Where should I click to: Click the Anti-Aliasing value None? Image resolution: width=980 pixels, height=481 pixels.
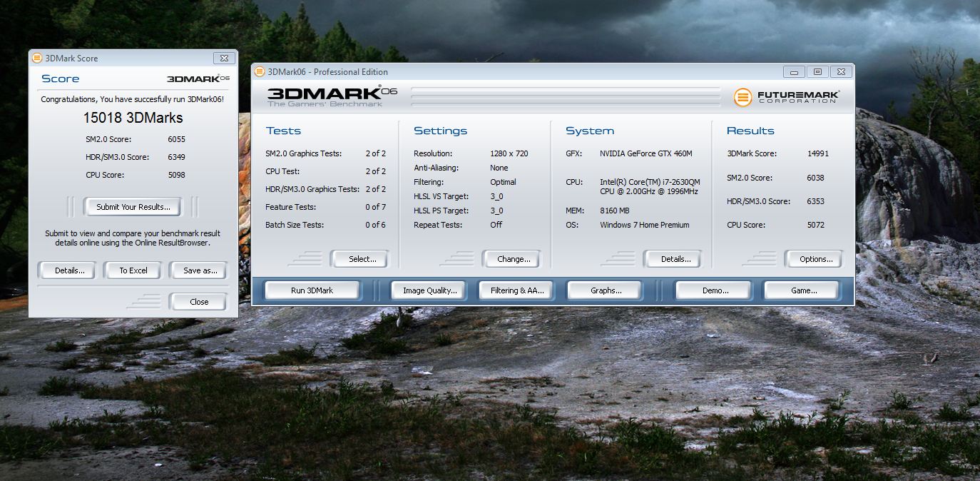499,168
